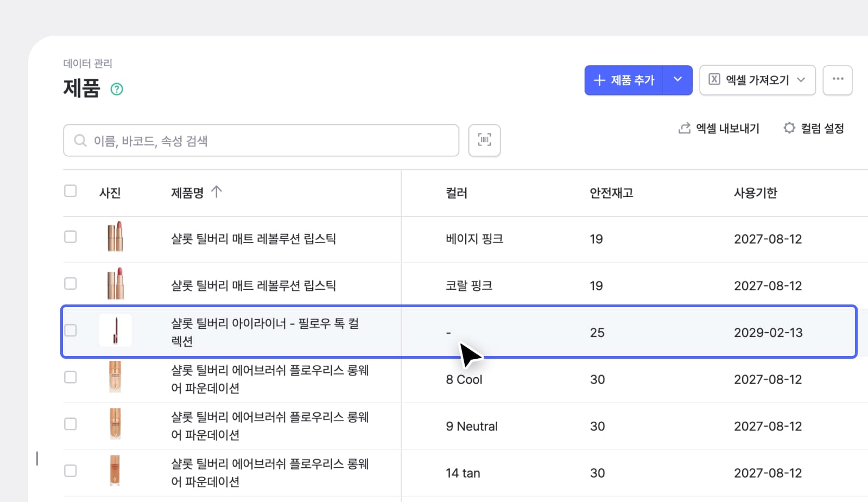Open the 8 Cool foundation thumbnail
The width and height of the screenshot is (868, 502).
(x=115, y=377)
